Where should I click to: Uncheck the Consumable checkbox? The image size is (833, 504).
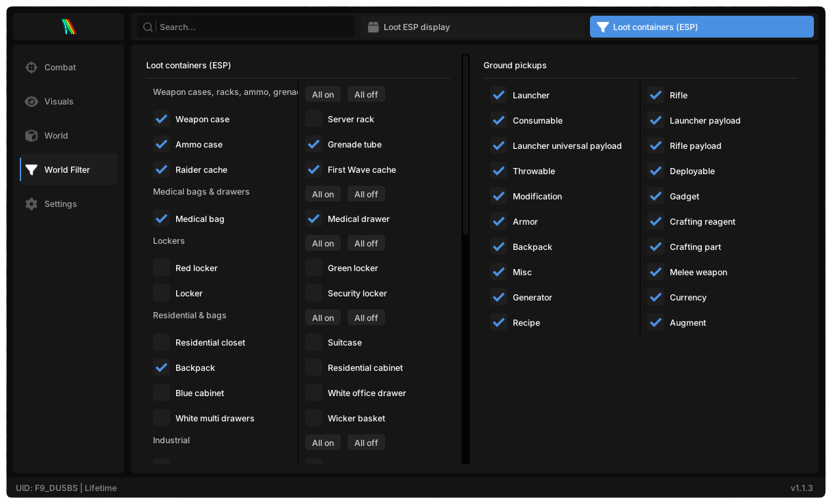coord(499,120)
